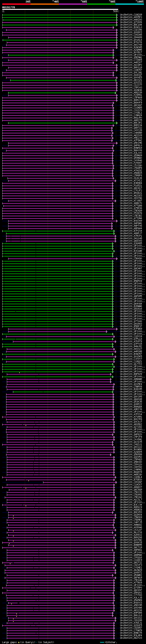
Task: Select the UniRef100_A7TGN4 label
Action: click(x=131, y=218)
